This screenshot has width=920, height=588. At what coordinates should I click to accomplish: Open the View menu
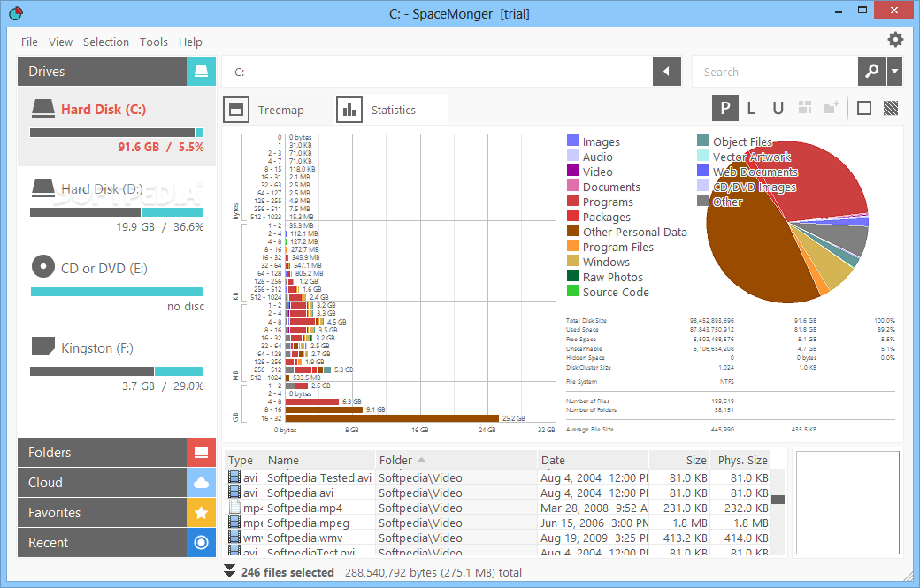60,42
